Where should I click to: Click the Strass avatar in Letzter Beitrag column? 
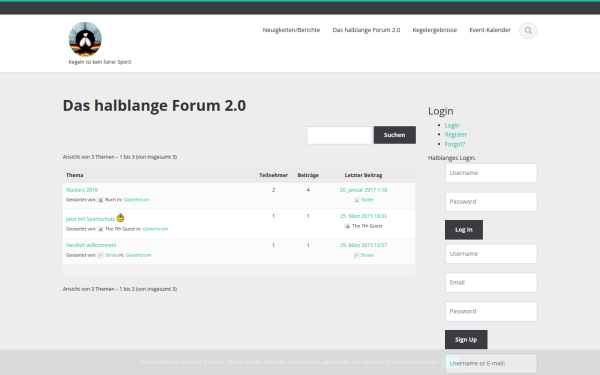tap(356, 255)
